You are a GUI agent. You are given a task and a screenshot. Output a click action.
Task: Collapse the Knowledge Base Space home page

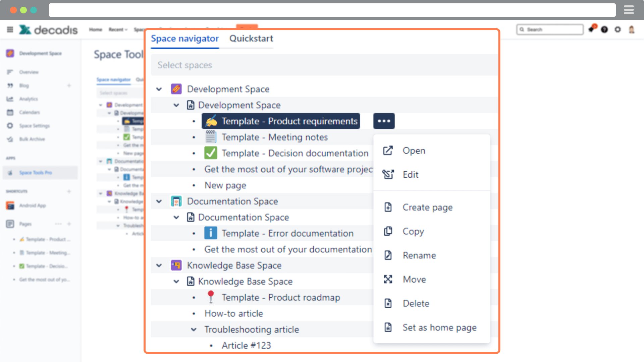point(176,281)
